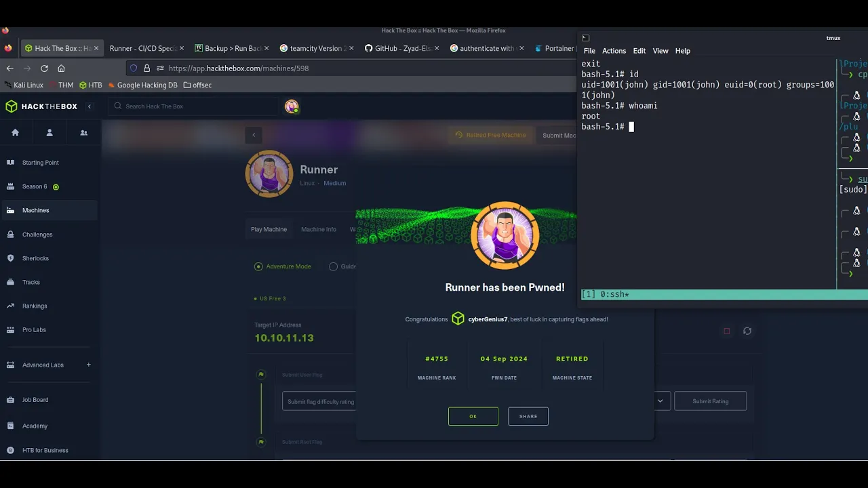The height and width of the screenshot is (488, 868).
Task: Click the Submit Rating button
Action: [x=710, y=401]
